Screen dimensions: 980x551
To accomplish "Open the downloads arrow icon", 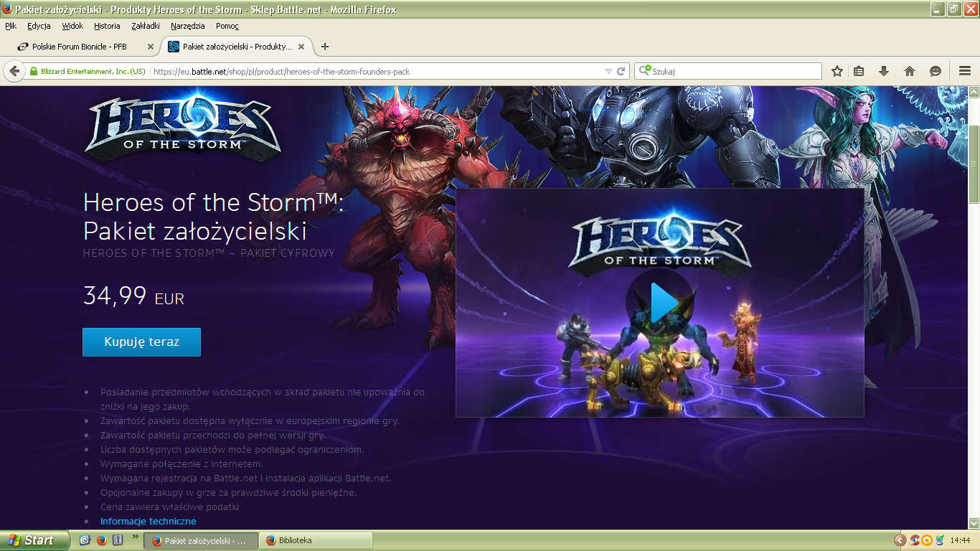I will coord(884,71).
